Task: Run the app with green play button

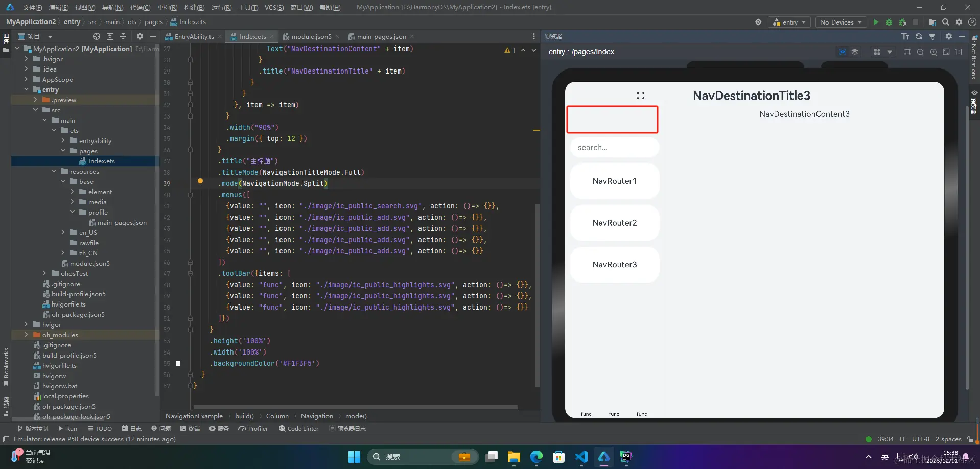Action: coord(876,22)
